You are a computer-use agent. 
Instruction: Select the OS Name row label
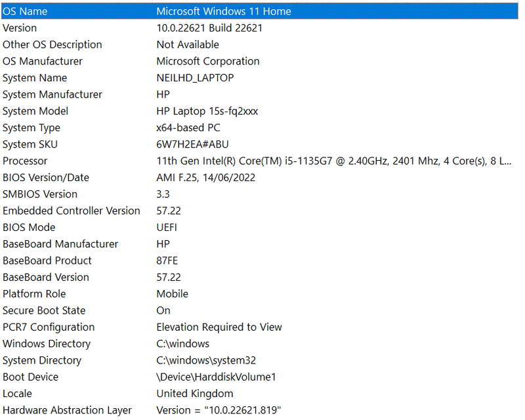[25, 11]
